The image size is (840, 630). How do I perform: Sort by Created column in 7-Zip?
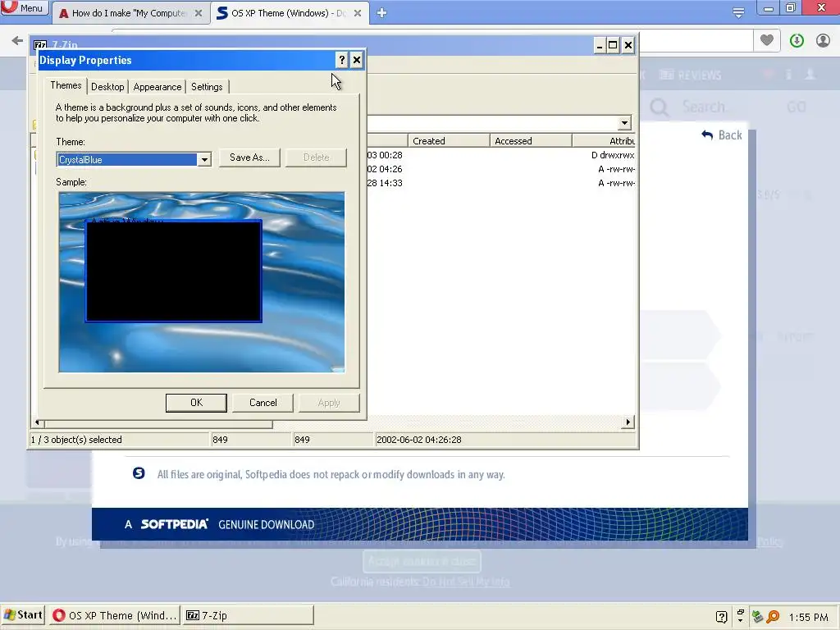pos(449,141)
